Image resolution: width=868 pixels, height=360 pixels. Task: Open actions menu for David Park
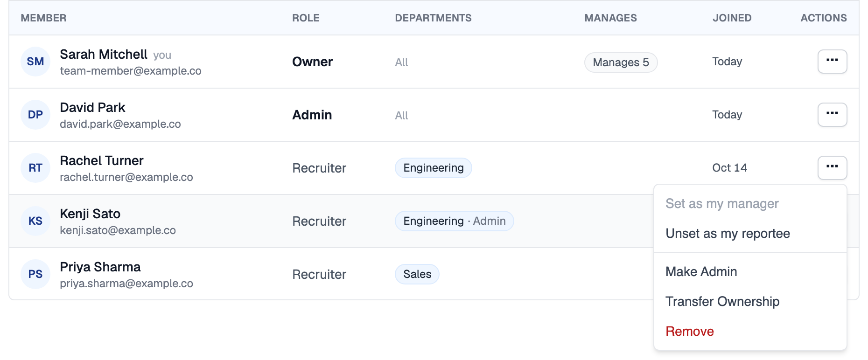(x=832, y=115)
